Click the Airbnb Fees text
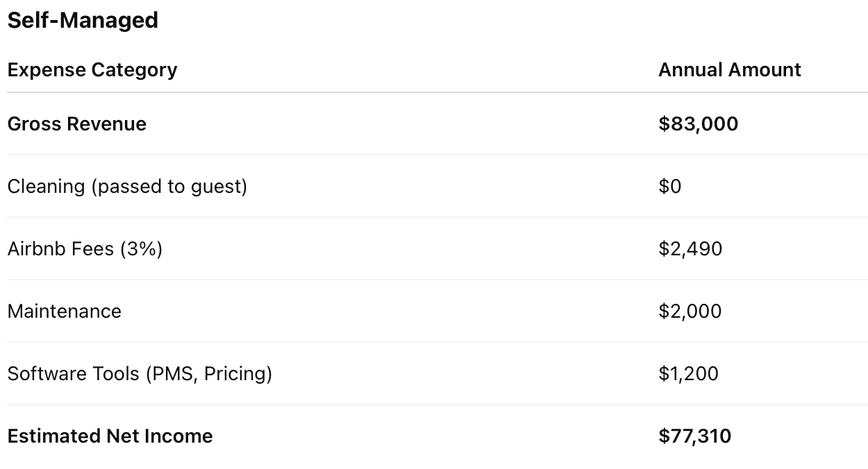868x469 pixels. [x=60, y=249]
